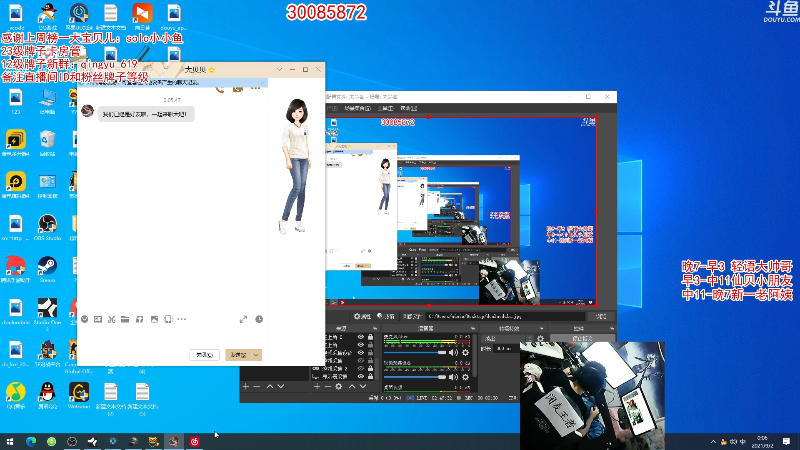
Task: Toggle eye visibility of topmost OBS source
Action: point(361,337)
